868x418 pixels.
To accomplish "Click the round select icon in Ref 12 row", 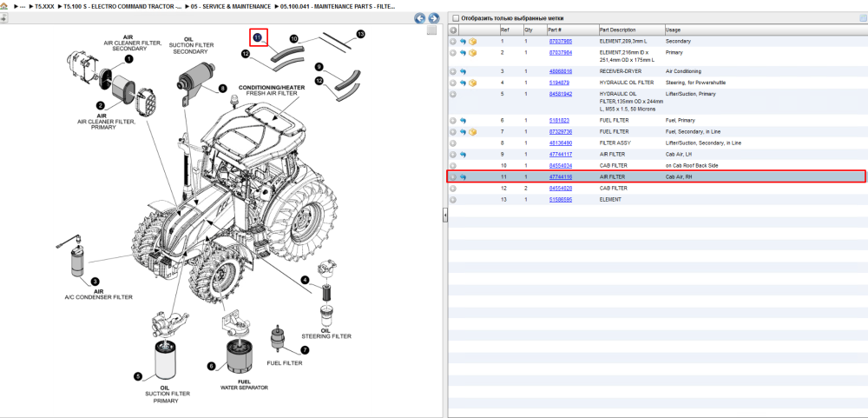I will coord(453,189).
